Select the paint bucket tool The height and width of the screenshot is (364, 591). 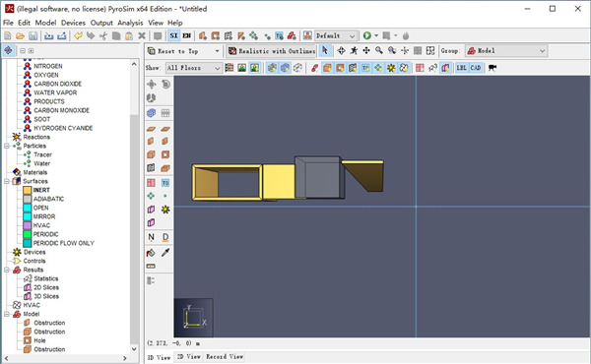pyautogui.click(x=151, y=253)
